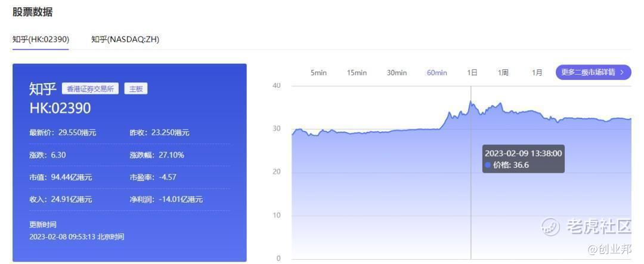Screen dimensions: 644x264
Task: Open the 知乎(NASDAQ:ZH) tab
Action: tap(125, 39)
